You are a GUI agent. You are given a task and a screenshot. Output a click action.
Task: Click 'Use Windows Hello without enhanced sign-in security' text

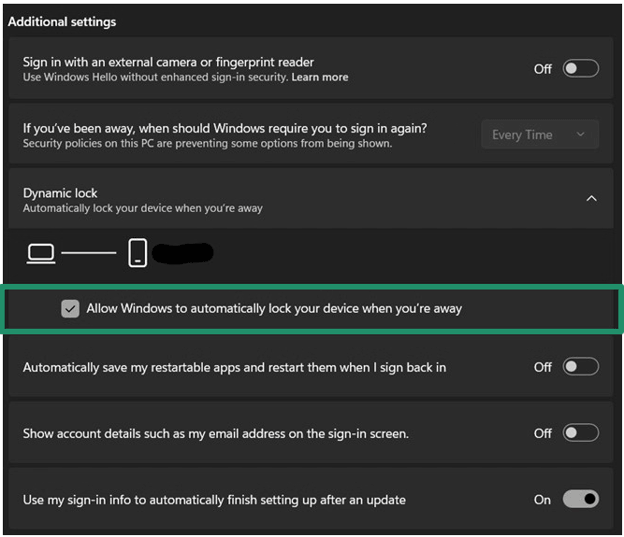[x=155, y=77]
